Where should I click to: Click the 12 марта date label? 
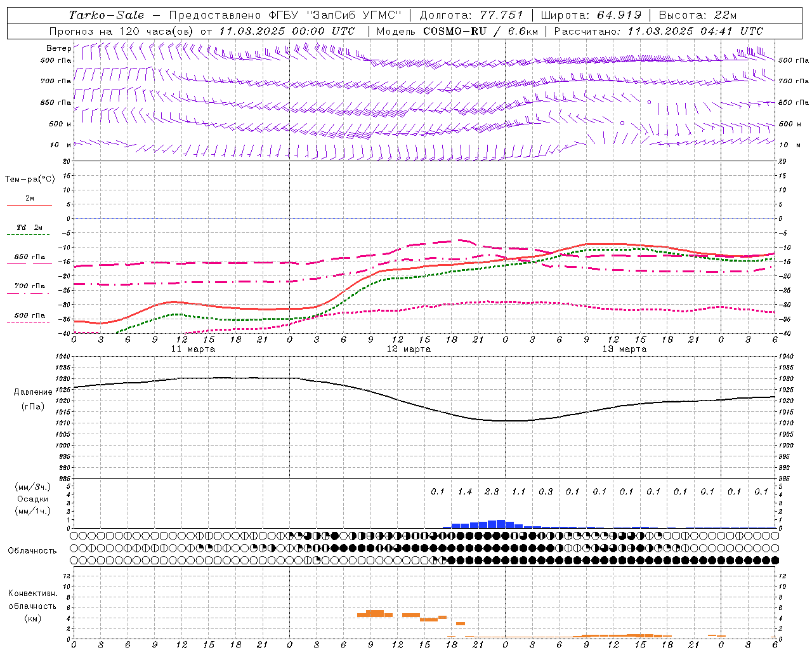pyautogui.click(x=409, y=349)
